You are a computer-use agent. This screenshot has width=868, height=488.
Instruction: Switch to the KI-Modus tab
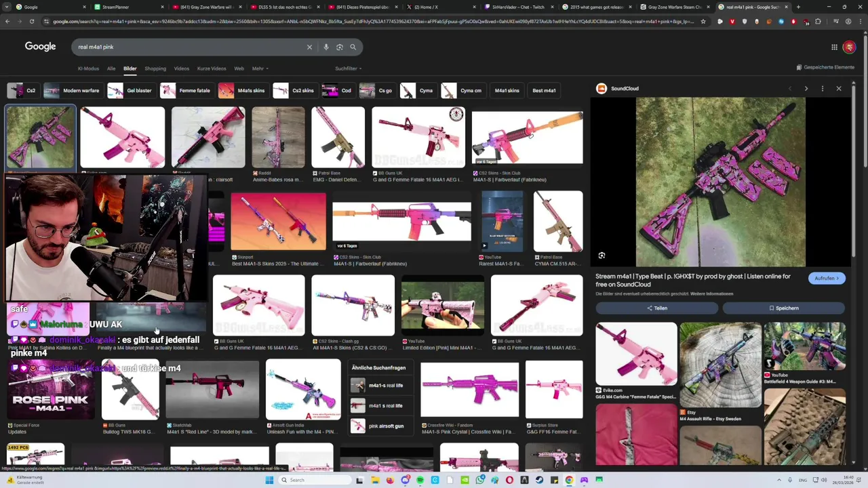click(88, 68)
